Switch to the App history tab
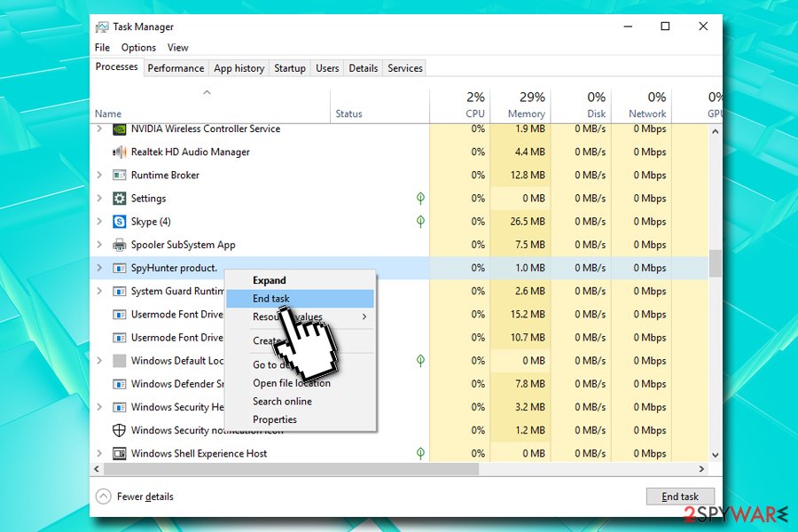The image size is (798, 532). 239,68
